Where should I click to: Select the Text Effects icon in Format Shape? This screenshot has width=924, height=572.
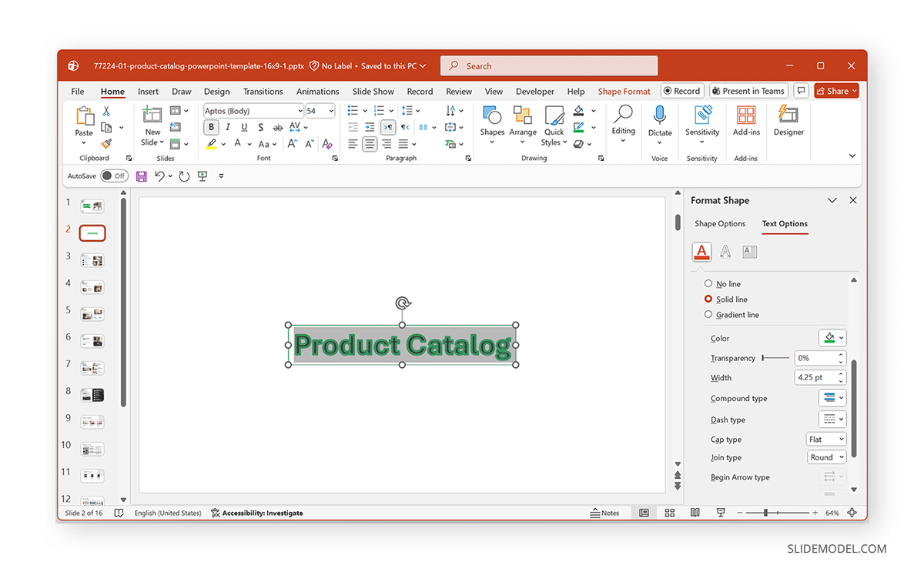(725, 252)
